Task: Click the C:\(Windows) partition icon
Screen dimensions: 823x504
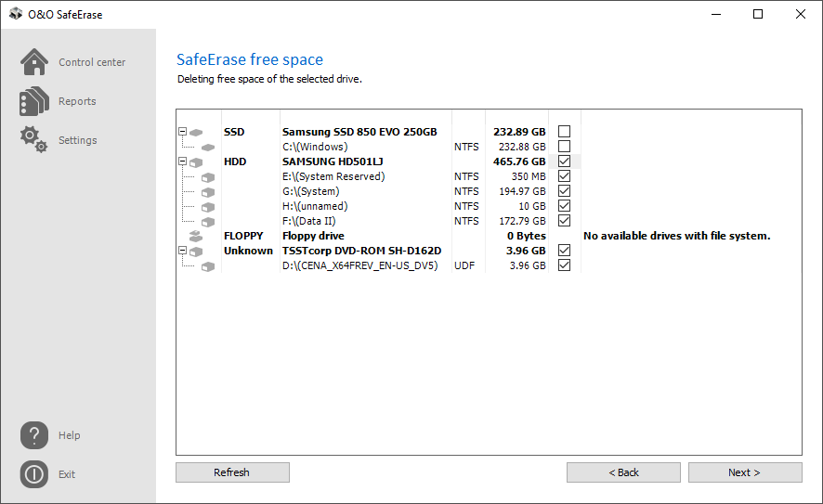Action: click(x=208, y=148)
